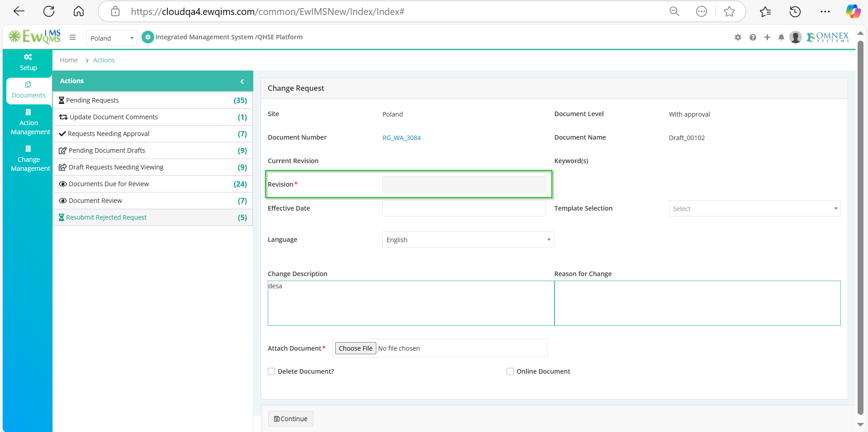Open the notifications bell
Image resolution: width=868 pixels, height=432 pixels.
click(781, 38)
